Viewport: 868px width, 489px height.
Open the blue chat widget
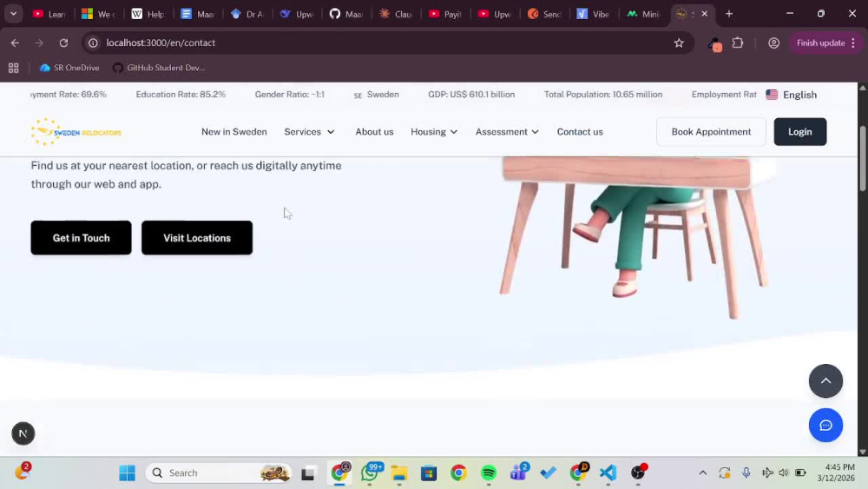[x=825, y=426]
